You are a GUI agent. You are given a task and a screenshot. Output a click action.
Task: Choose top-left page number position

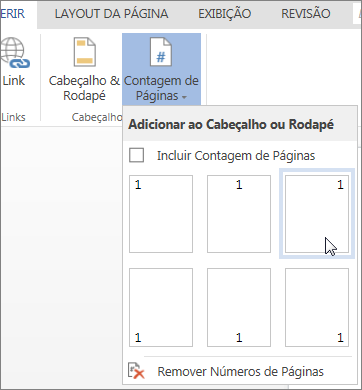[161, 214]
